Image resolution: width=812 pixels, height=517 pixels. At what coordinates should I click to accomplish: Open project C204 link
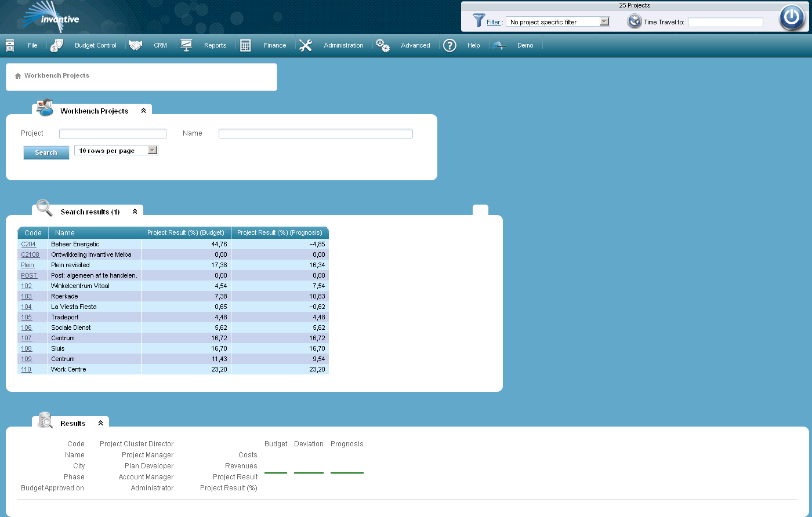(x=28, y=245)
